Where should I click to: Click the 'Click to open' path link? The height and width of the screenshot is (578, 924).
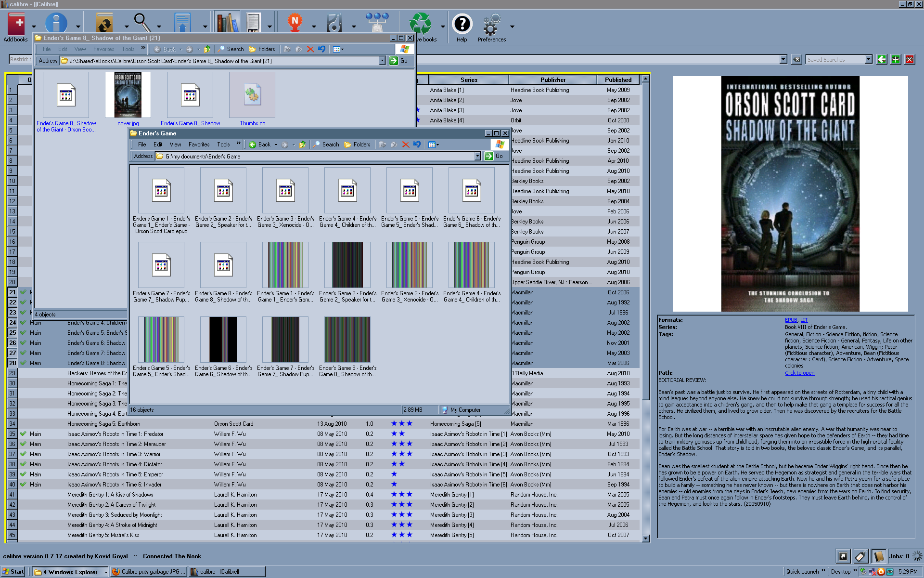[x=799, y=373]
